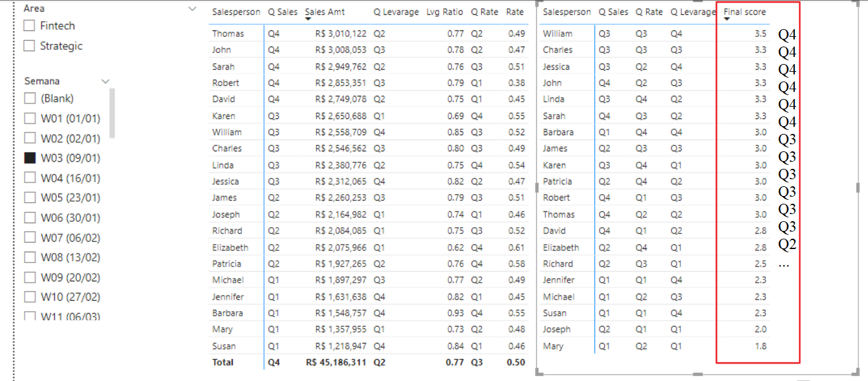Select Elizabeth in the left table
Image resolution: width=868 pixels, height=381 pixels.
[x=230, y=247]
